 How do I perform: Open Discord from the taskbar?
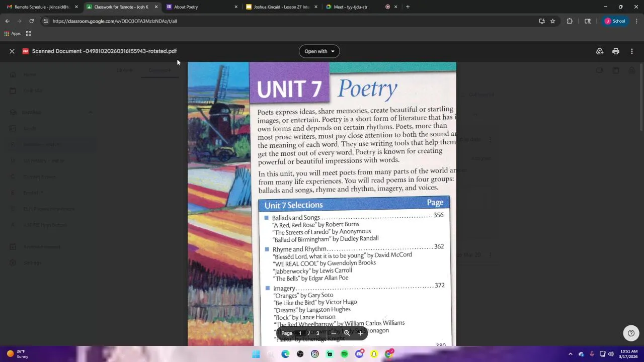(x=359, y=354)
